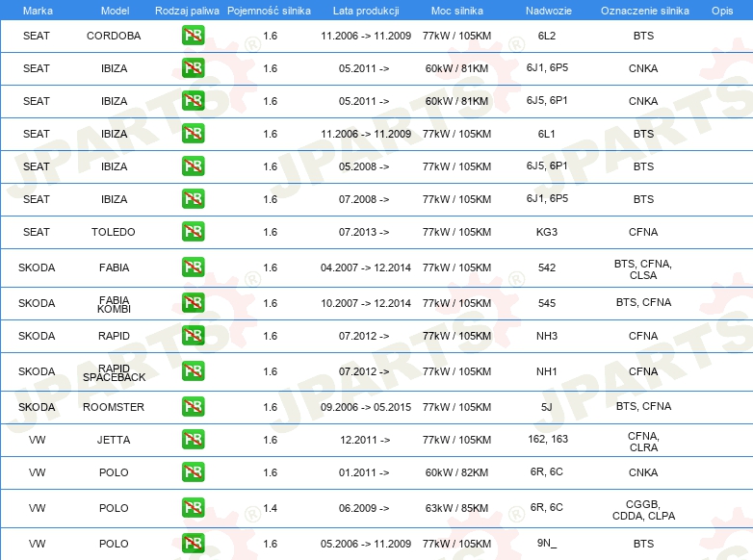
Task: Click the petrol icon in SEAT CORDOBA row
Action: tap(193, 36)
